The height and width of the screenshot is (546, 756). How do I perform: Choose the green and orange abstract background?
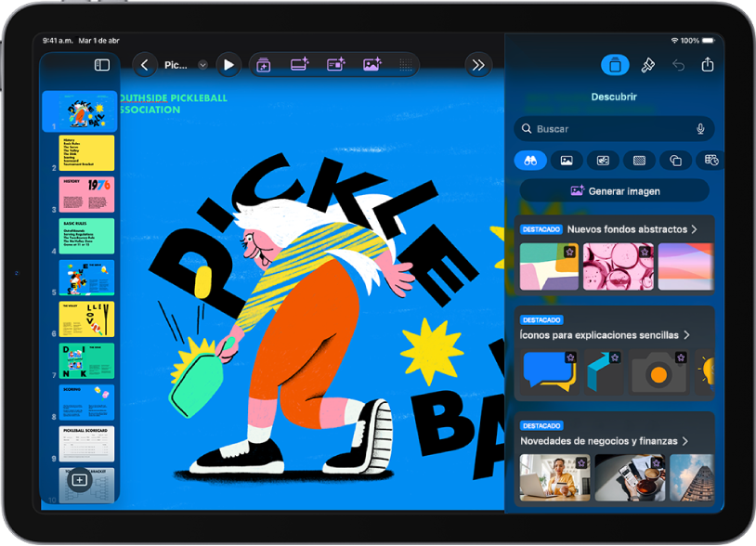click(549, 266)
